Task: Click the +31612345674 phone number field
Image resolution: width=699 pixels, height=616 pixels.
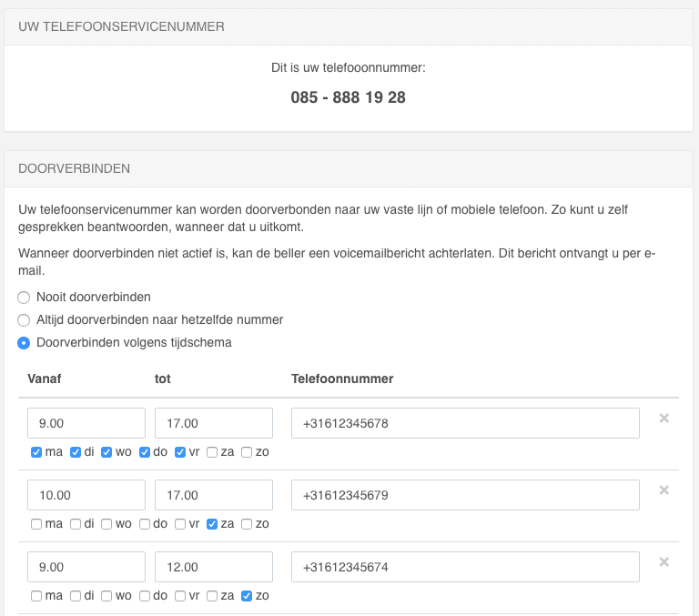Action: (x=465, y=567)
